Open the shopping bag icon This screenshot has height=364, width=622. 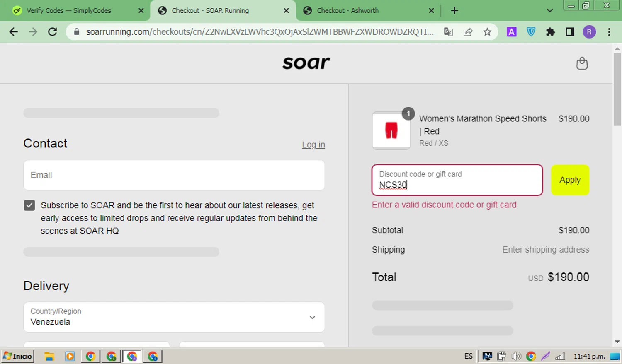point(582,63)
